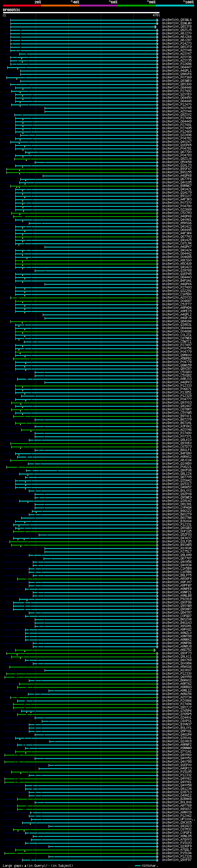Screen dimensions: 197x868
Task: Select the UniRef100_A2SY36 label
Action: (x=177, y=57)
